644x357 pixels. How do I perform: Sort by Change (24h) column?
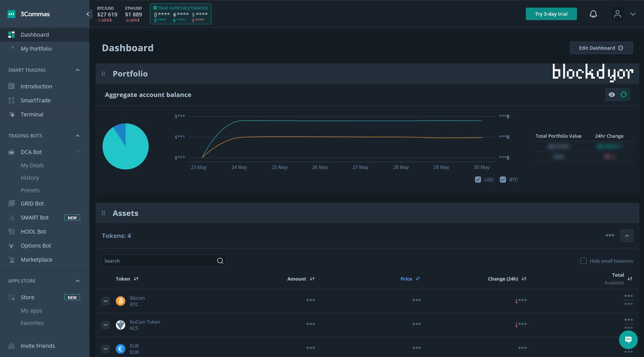[x=507, y=279]
